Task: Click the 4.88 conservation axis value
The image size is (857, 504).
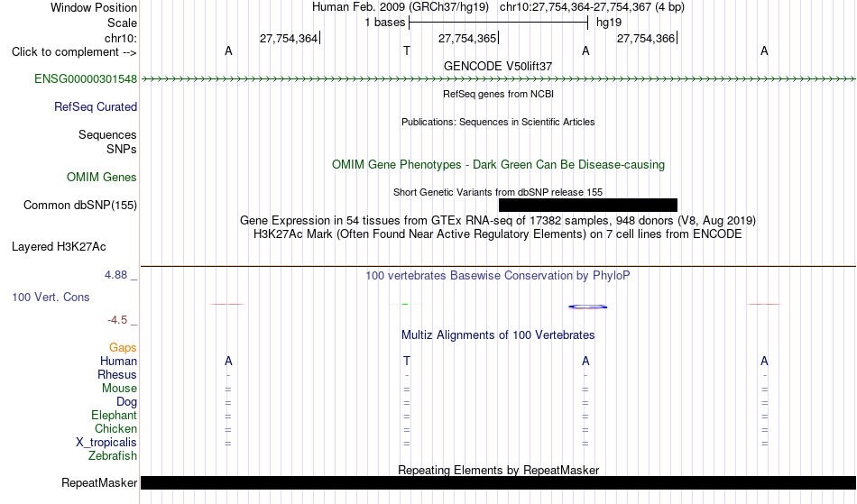Action: [115, 275]
